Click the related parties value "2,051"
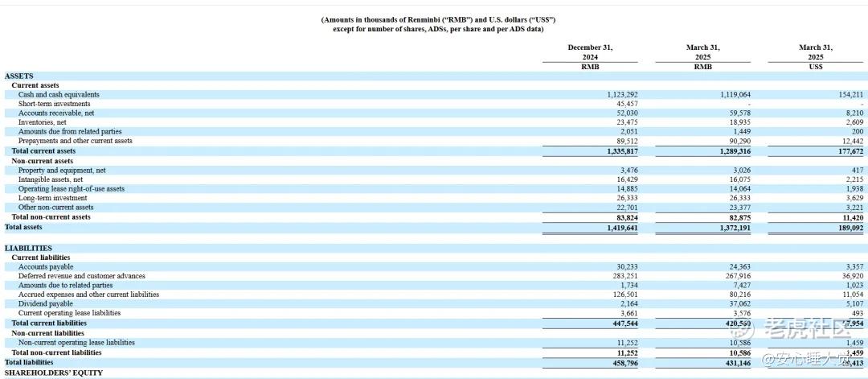This screenshot has width=868, height=379. pyautogui.click(x=628, y=131)
